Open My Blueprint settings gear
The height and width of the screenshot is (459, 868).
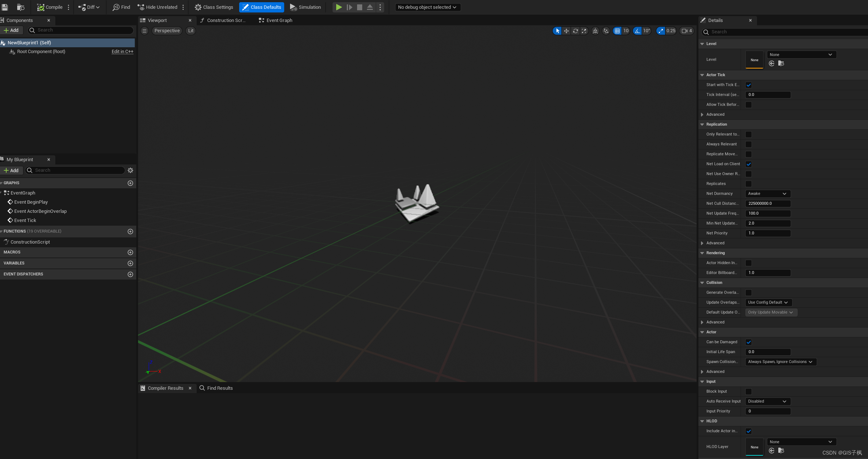(130, 170)
